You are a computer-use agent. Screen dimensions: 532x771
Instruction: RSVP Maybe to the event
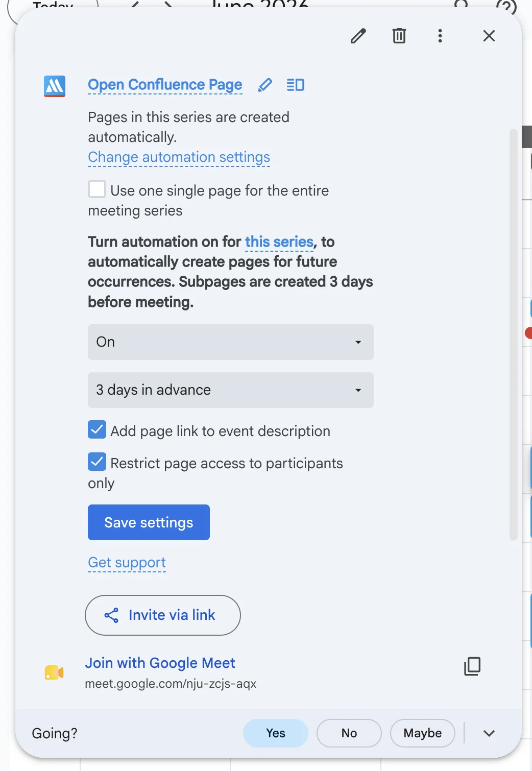pos(423,733)
